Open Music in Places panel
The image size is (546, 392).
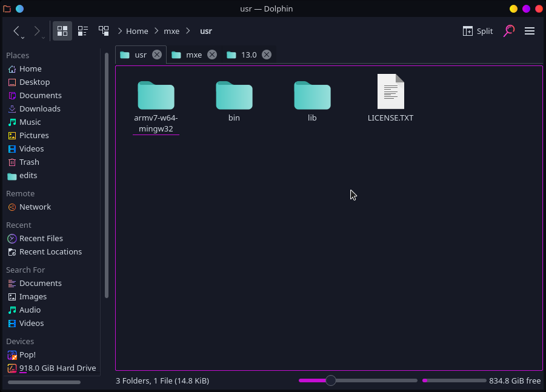52,122
